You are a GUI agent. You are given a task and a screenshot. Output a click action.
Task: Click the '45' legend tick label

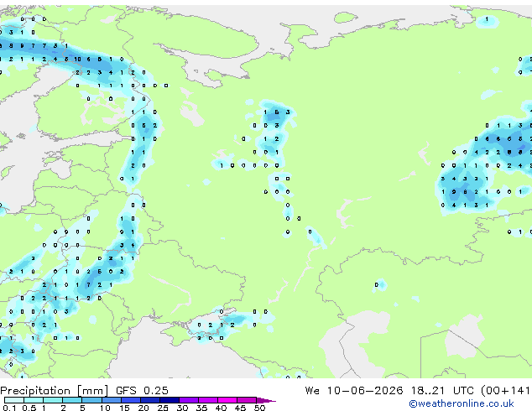(240, 408)
